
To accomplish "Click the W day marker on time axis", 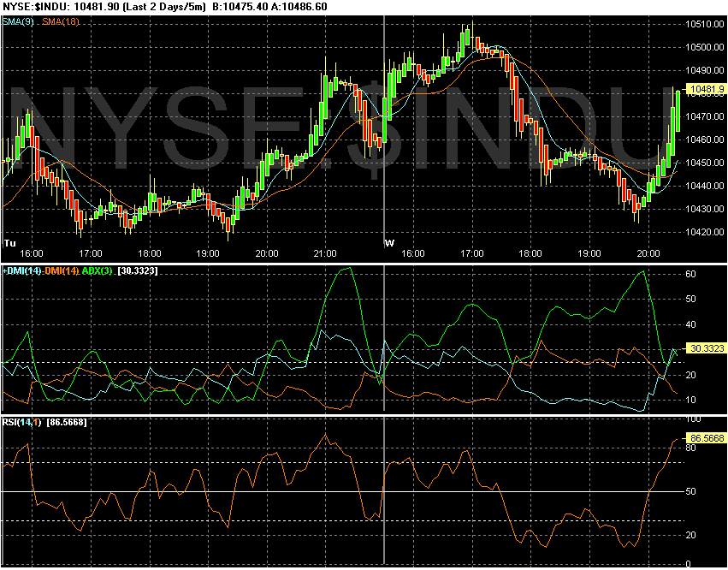I will [x=390, y=243].
